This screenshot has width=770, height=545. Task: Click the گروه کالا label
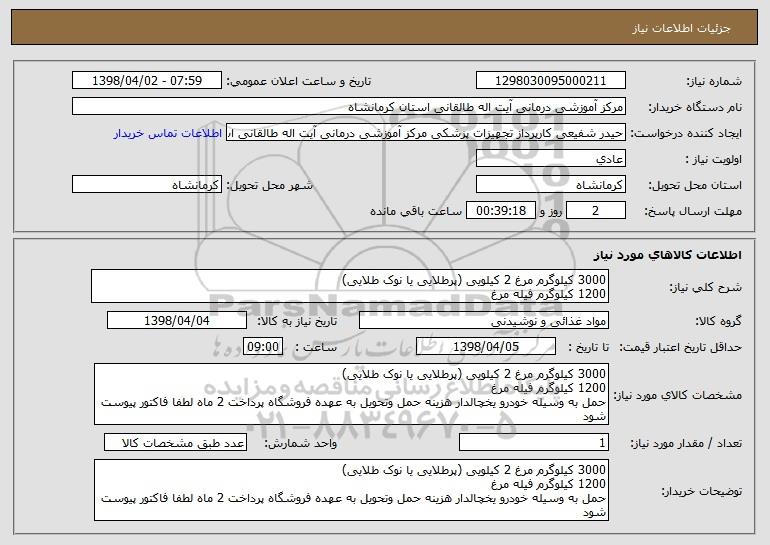coord(717,321)
